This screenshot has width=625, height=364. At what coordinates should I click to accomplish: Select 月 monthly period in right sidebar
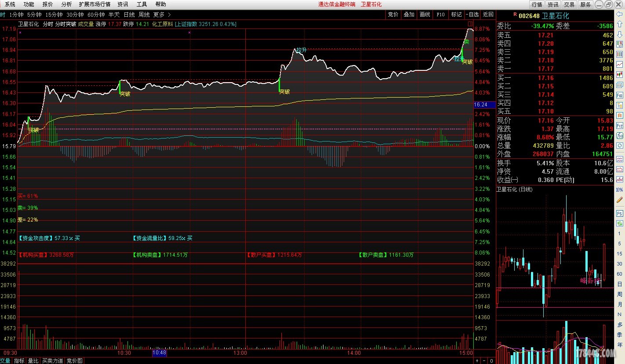click(x=620, y=304)
